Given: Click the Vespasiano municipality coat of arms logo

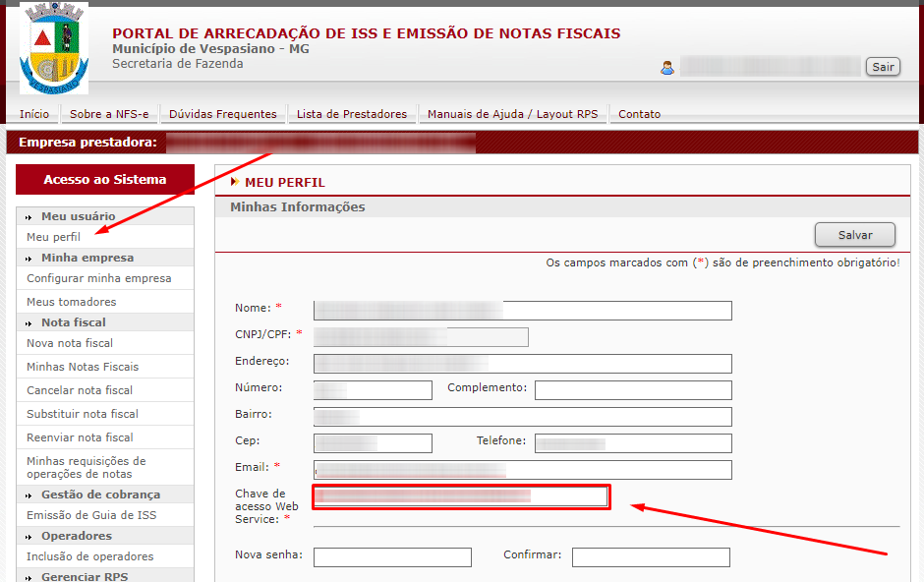Looking at the screenshot, I should [x=54, y=48].
